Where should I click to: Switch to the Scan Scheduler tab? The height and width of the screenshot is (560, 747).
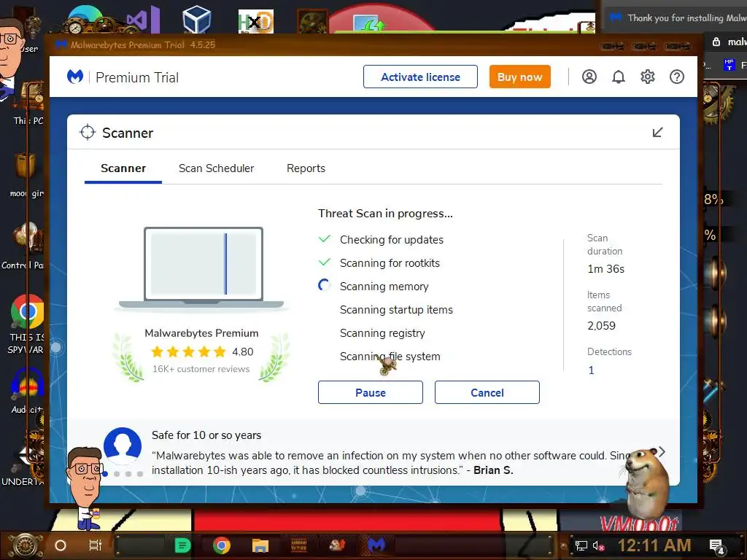[x=216, y=168]
